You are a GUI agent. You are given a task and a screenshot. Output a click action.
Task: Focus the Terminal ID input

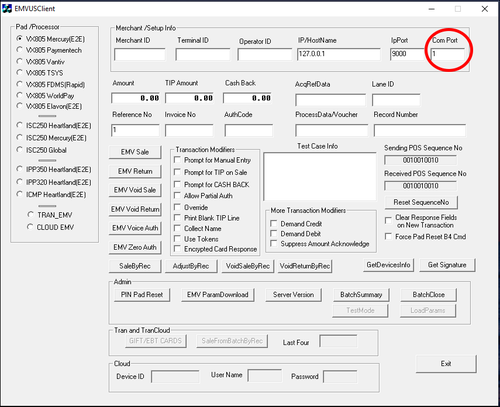(203, 54)
